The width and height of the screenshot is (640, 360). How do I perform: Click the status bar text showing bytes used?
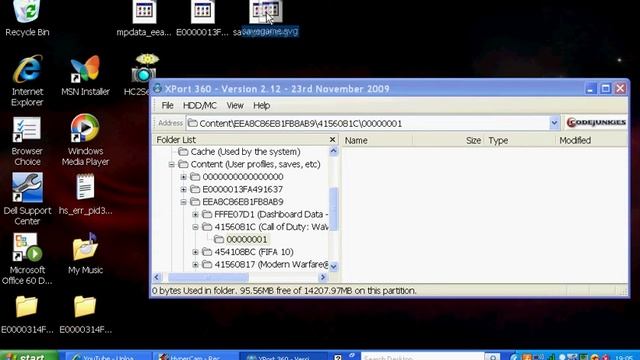(284, 291)
